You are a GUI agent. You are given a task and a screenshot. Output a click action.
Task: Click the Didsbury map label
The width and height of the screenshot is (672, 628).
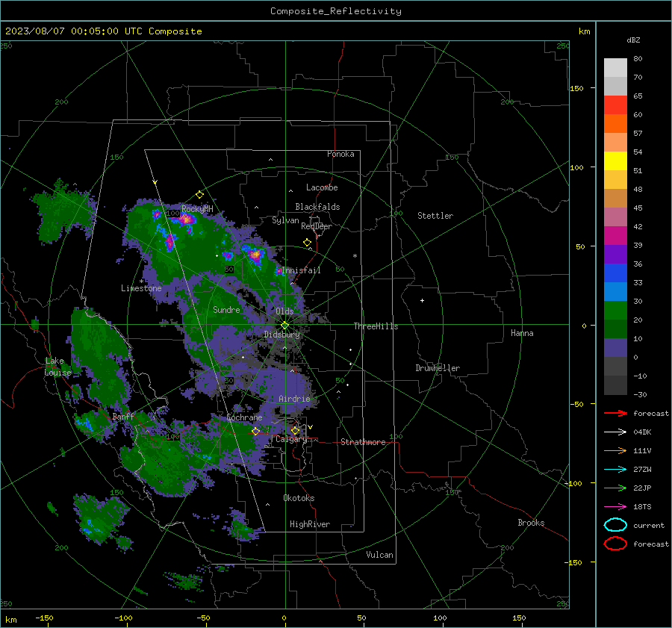(x=282, y=335)
